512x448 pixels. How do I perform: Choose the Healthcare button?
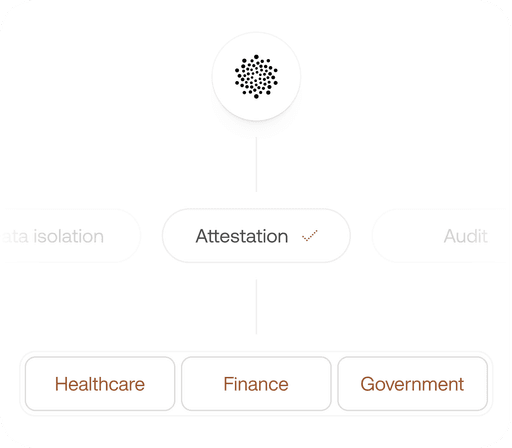pos(100,384)
